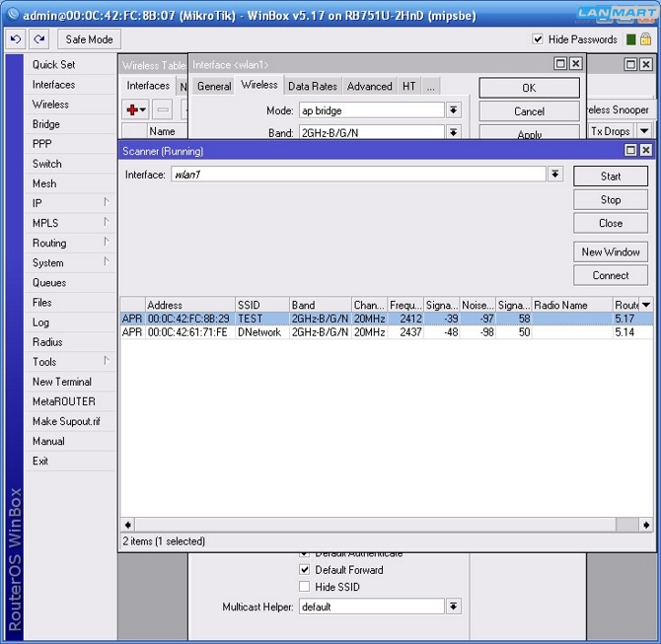Screen dimensions: 661x644
Task: Enable the Hide SSID checkbox
Action: (x=305, y=587)
